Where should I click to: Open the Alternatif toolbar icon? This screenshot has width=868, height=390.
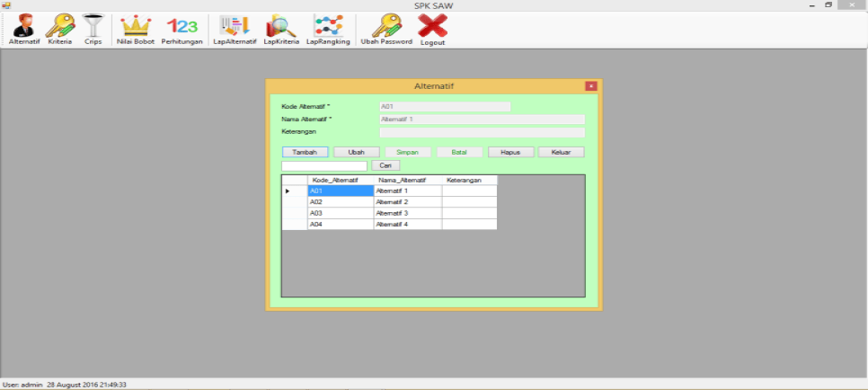pyautogui.click(x=24, y=28)
